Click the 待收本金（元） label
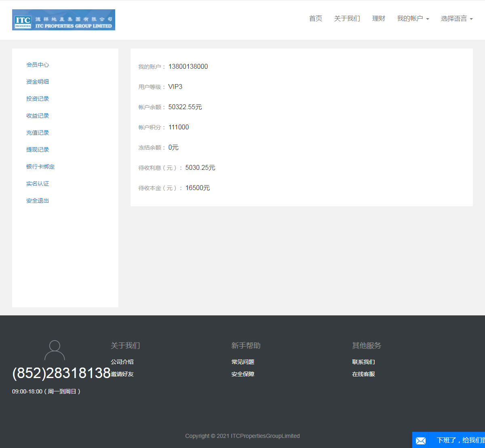This screenshot has width=485, height=448. (x=160, y=188)
